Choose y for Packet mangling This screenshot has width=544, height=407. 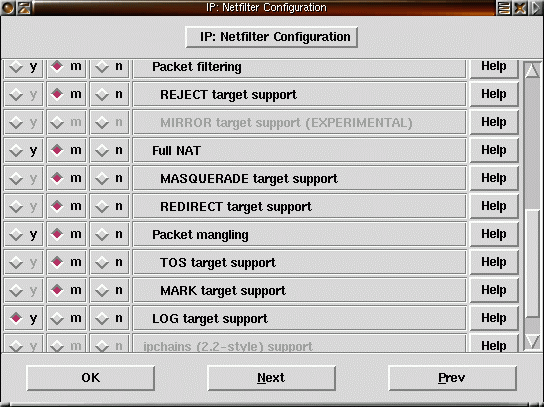(24, 234)
